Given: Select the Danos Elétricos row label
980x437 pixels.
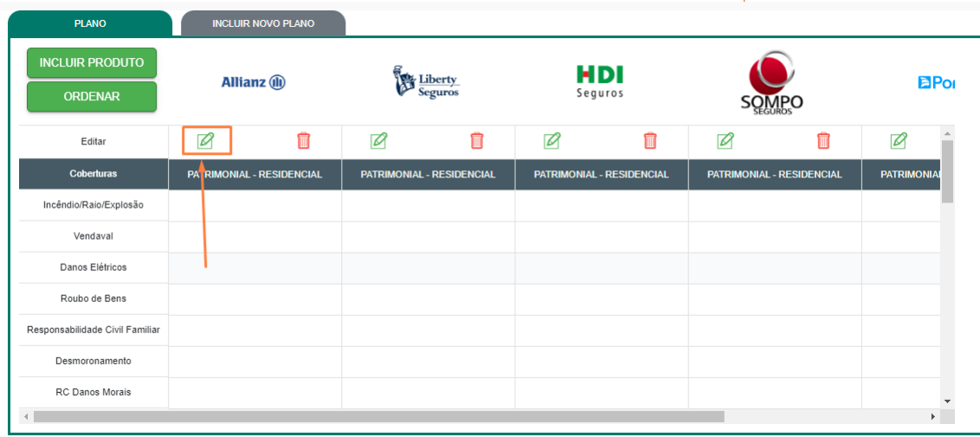Looking at the screenshot, I should click(93, 267).
